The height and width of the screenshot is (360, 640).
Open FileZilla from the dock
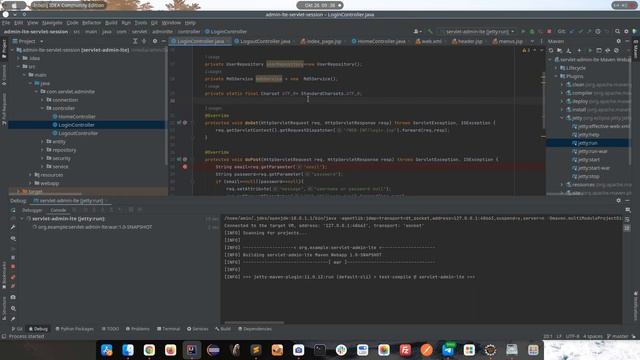(x=405, y=350)
